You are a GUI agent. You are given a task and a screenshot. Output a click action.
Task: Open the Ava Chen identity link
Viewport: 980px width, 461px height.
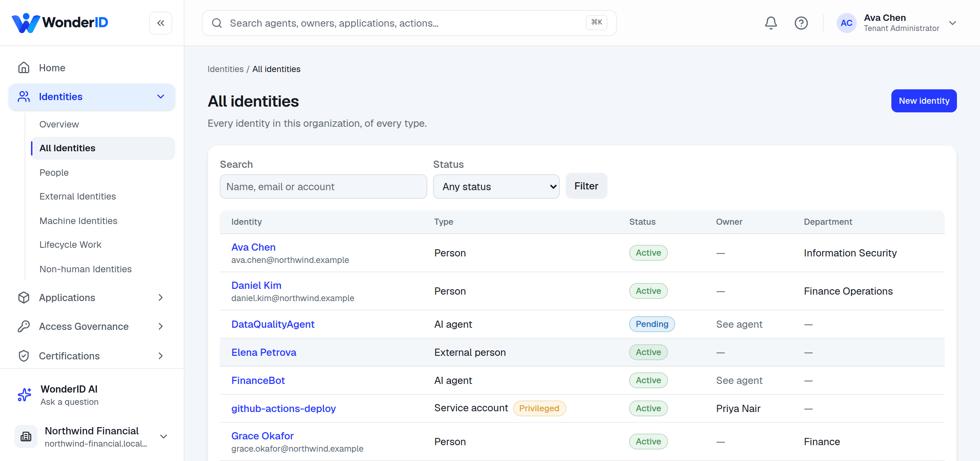[253, 247]
